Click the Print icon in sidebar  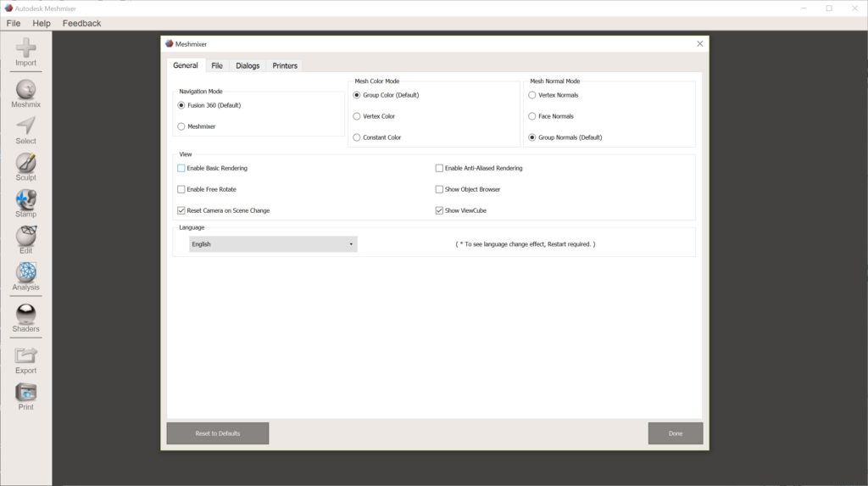[25, 397]
